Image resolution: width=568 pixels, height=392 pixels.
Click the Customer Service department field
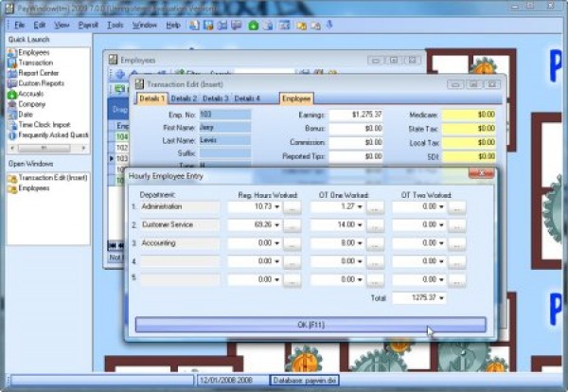(x=180, y=225)
